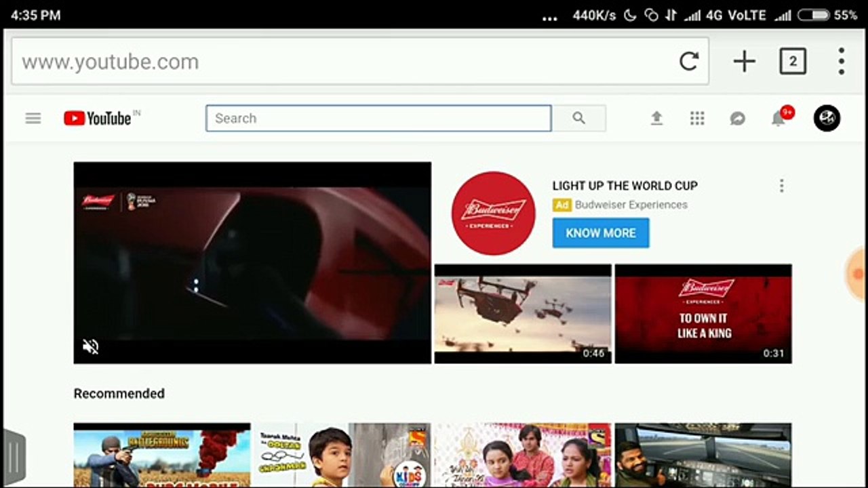Open the messages share icon

click(737, 119)
